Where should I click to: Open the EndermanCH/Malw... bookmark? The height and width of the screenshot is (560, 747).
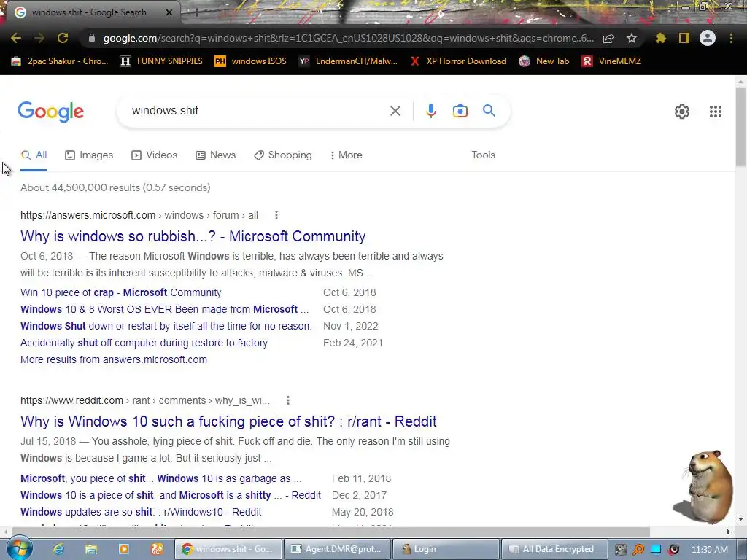[348, 61]
